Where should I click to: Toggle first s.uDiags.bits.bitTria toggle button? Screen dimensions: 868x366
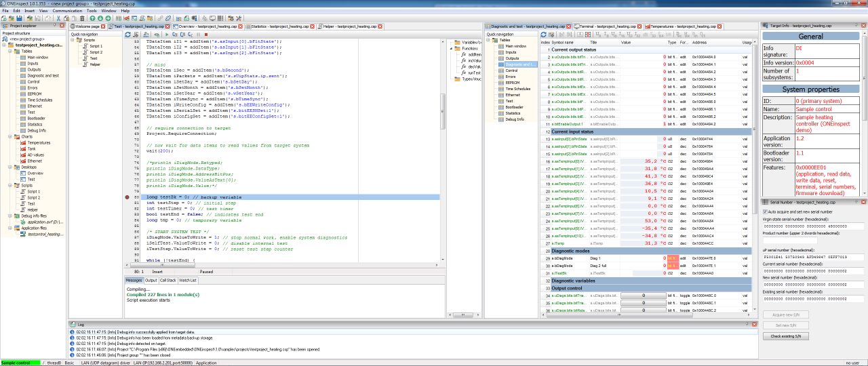(643, 296)
